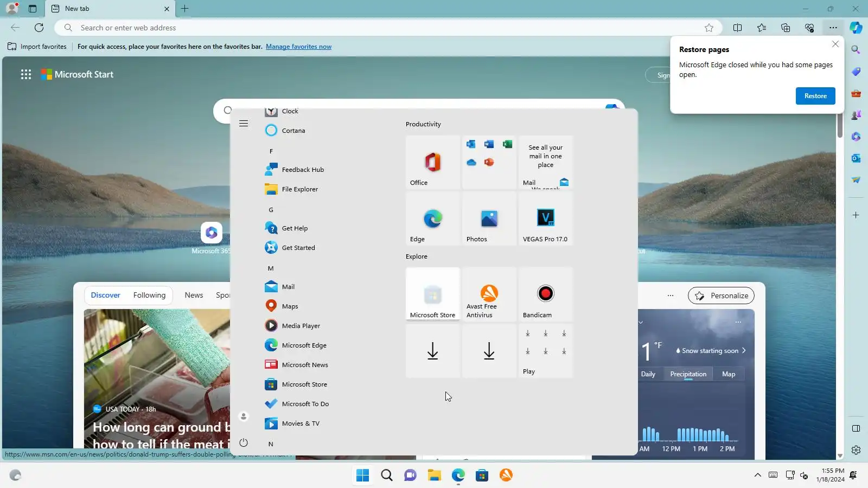
Task: Open Get Help in the Start app list
Action: click(286, 228)
